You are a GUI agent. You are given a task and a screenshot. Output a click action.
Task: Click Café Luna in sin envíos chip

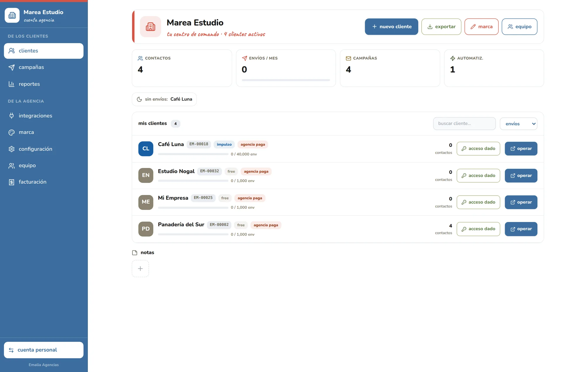click(181, 99)
